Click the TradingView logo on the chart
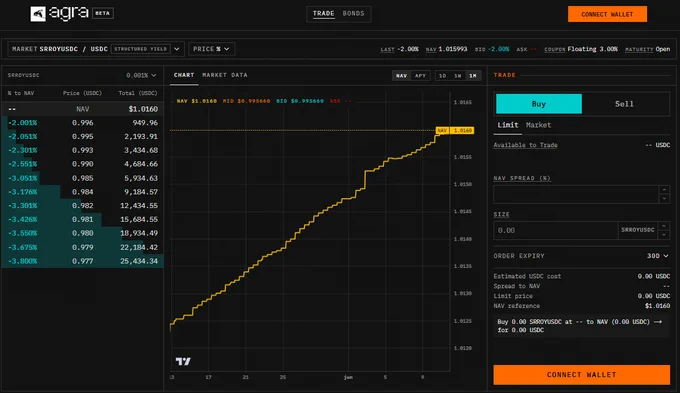 [183, 361]
